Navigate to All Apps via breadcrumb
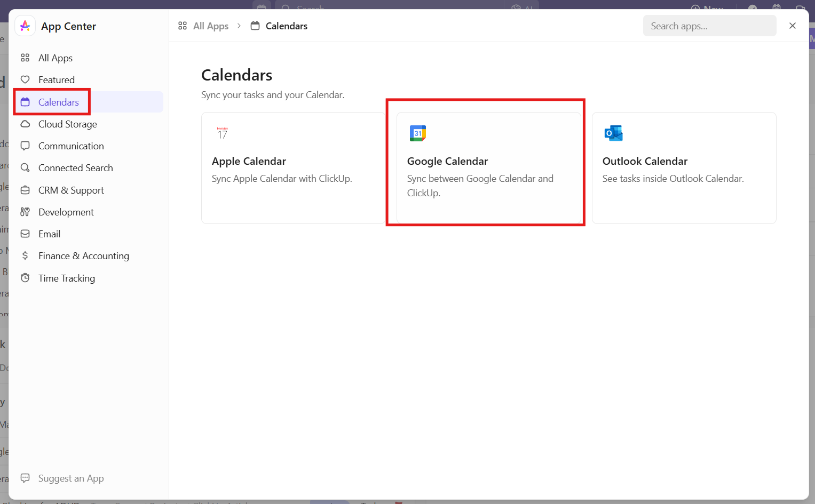815x504 pixels. tap(210, 26)
